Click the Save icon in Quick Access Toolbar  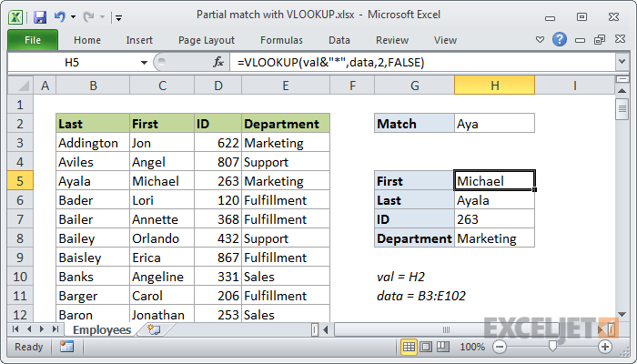point(39,16)
